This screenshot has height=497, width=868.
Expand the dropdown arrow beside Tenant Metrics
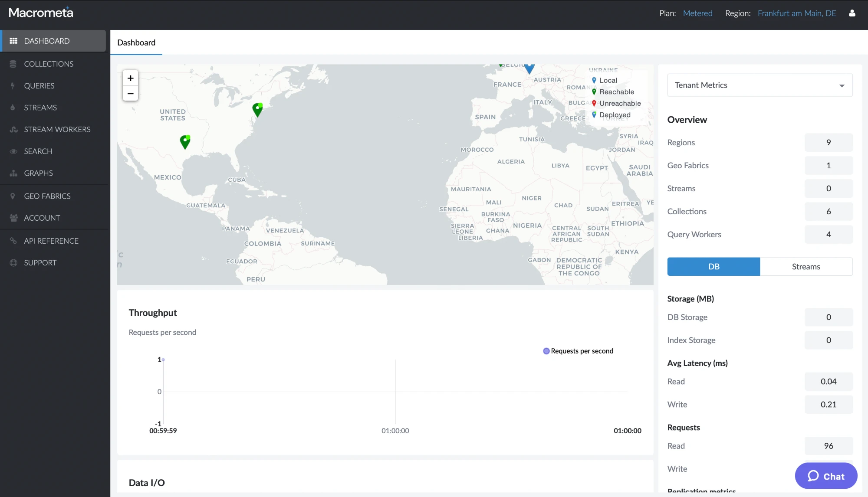[x=842, y=85]
